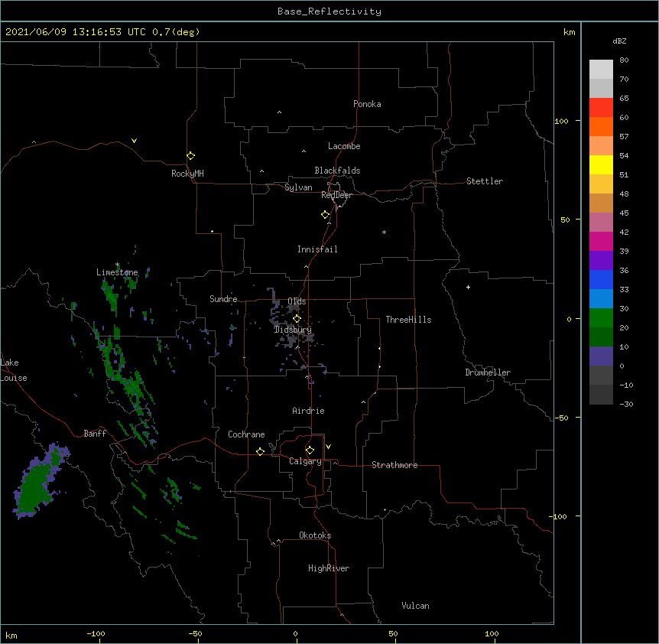Click the yellow v marker east of Calgary
Viewport: 659px width, 644px height.
click(x=328, y=447)
